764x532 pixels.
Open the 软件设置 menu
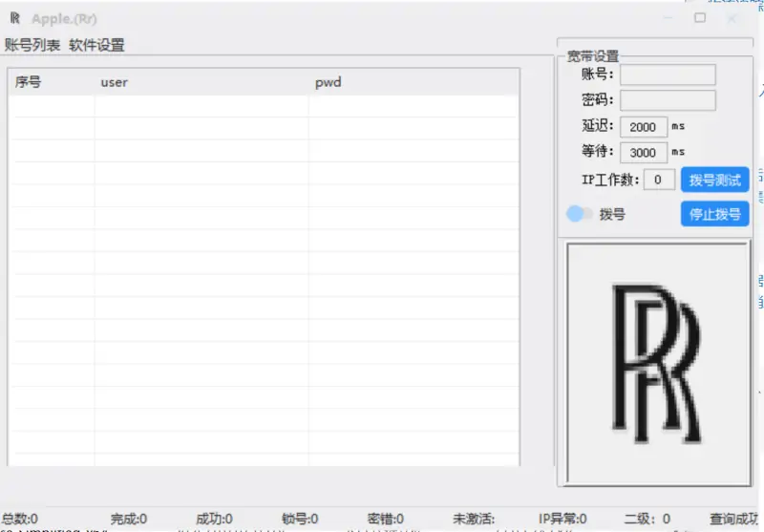tap(96, 45)
